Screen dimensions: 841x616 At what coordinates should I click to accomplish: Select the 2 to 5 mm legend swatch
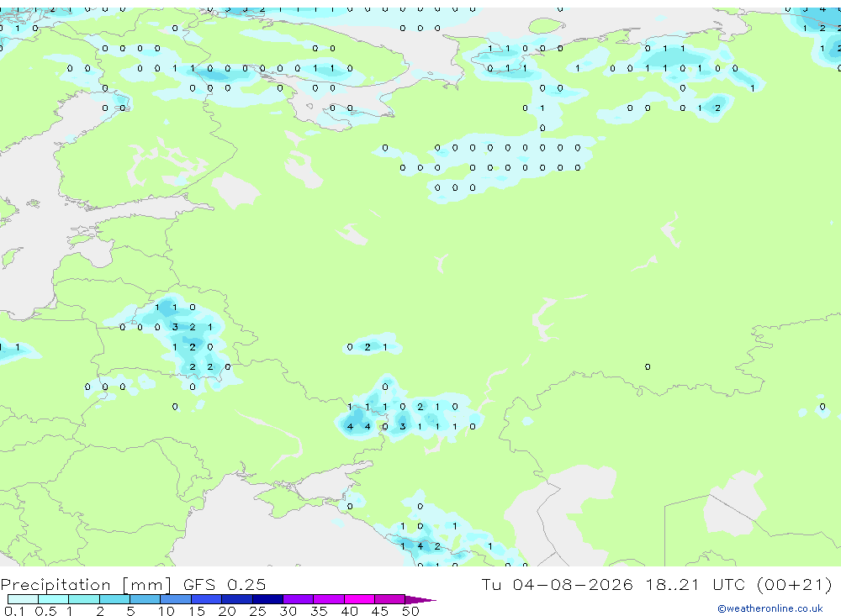(x=114, y=599)
